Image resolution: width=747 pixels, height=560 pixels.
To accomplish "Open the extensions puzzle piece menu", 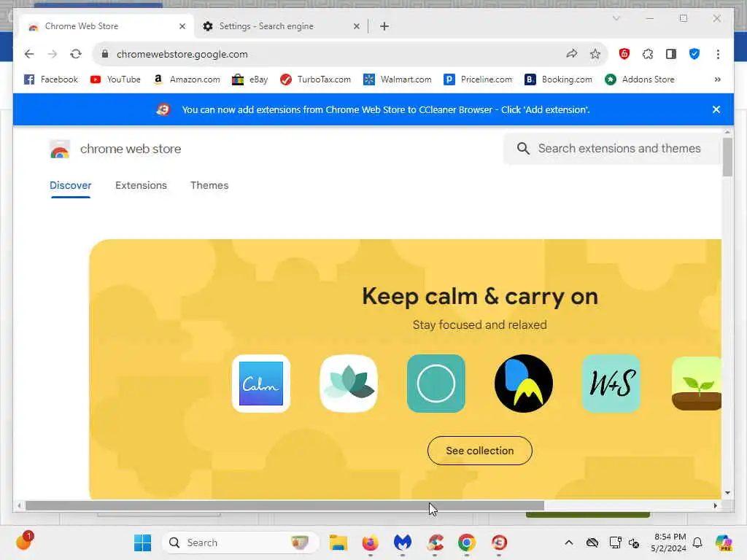I will [x=648, y=54].
